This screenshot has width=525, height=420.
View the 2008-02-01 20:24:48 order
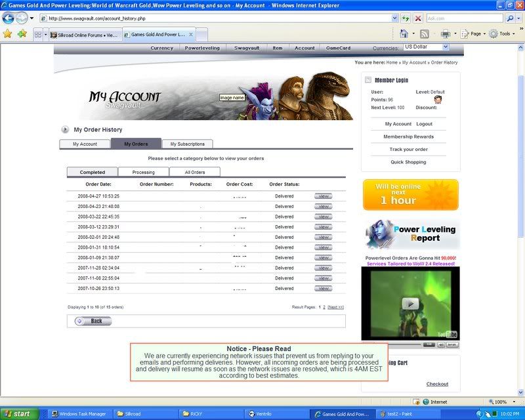coord(323,237)
